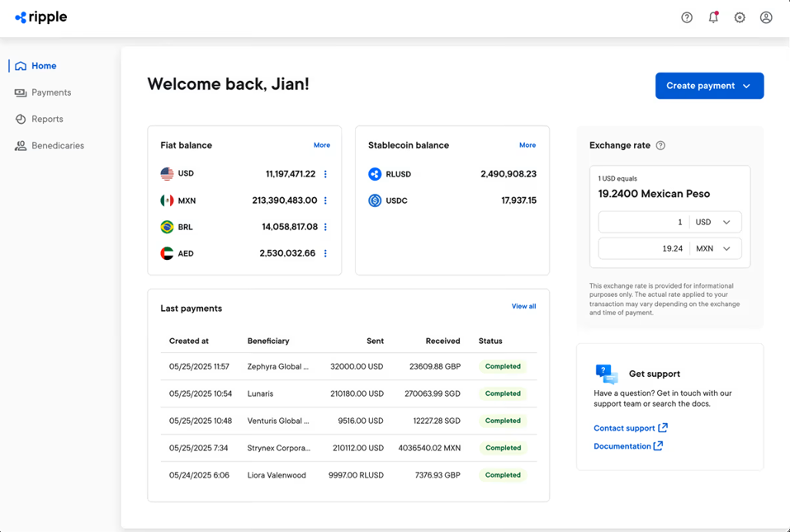Click the Ripple logo in the header
This screenshot has width=790, height=532.
[40, 16]
